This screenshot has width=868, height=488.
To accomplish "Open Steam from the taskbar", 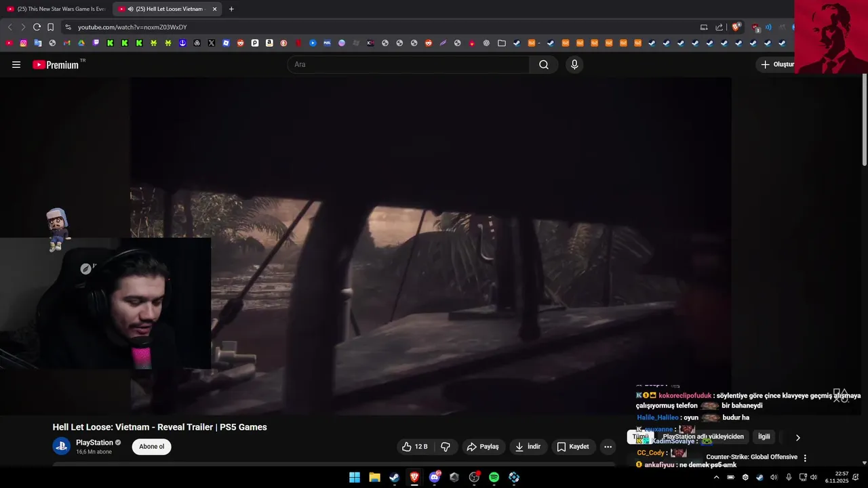I will tap(394, 477).
